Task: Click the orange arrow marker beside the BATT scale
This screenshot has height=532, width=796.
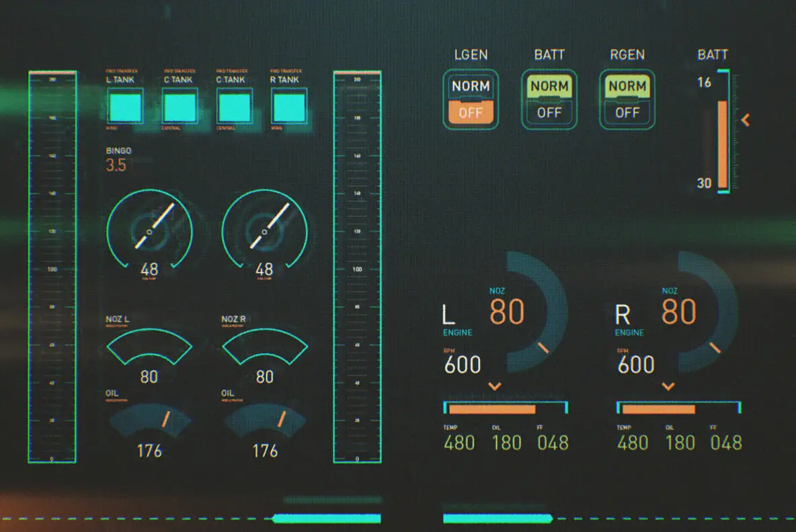Action: point(746,120)
